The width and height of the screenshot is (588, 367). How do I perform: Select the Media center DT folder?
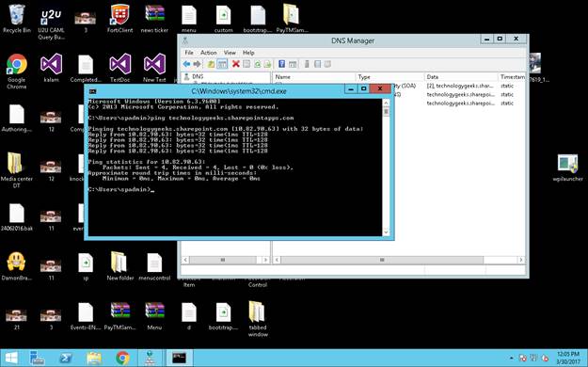pos(17,170)
